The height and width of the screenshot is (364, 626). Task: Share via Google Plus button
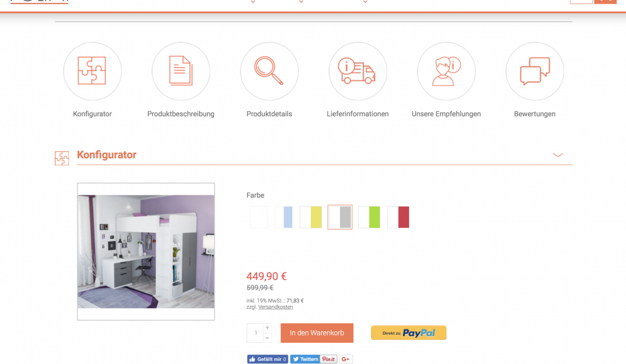click(x=346, y=359)
